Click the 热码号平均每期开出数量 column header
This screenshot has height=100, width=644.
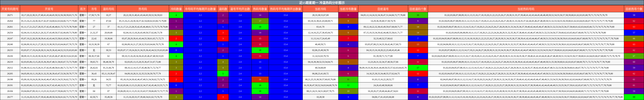(285, 9)
